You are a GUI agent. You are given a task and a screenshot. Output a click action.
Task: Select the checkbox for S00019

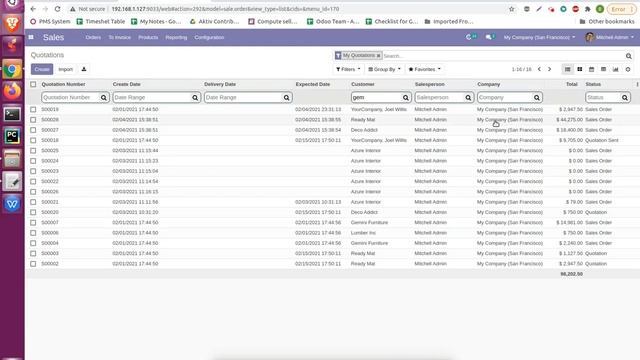[33, 109]
